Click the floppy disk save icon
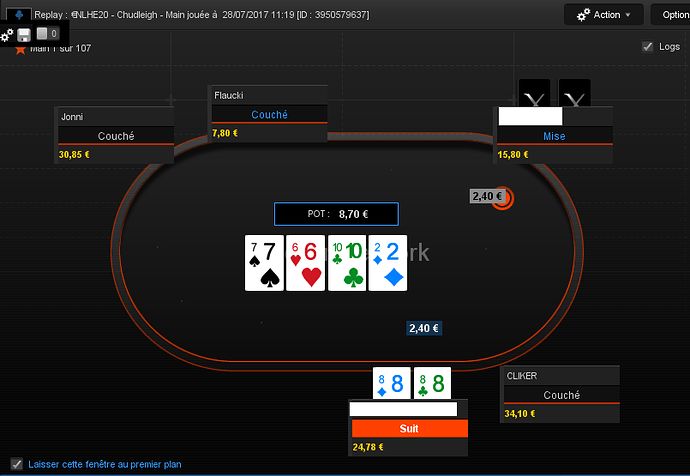Image resolution: width=690 pixels, height=476 pixels. tap(24, 35)
